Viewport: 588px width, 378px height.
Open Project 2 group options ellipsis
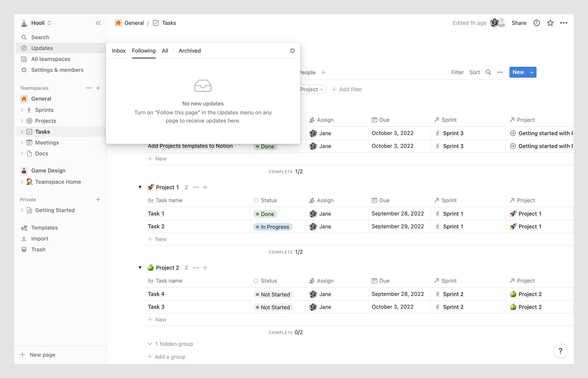196,268
